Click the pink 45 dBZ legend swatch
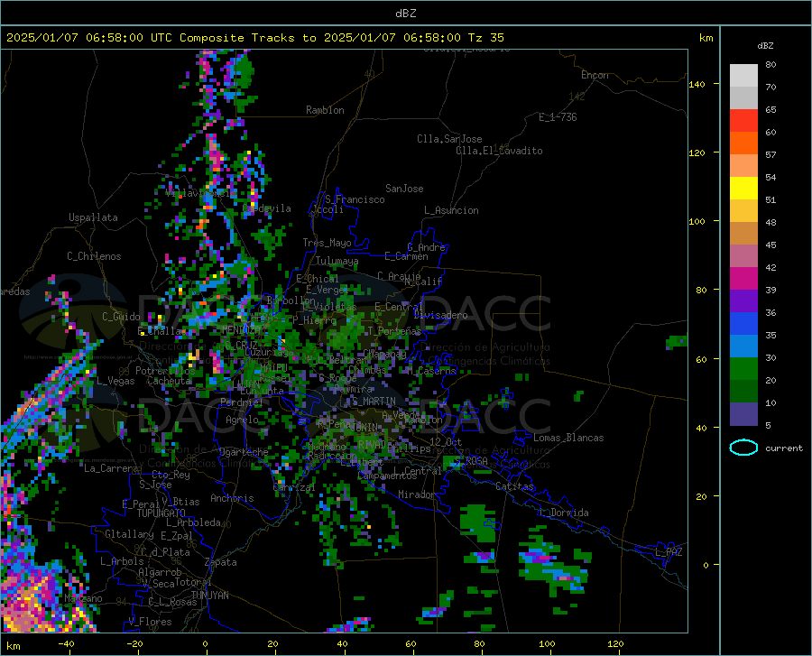 [743, 255]
